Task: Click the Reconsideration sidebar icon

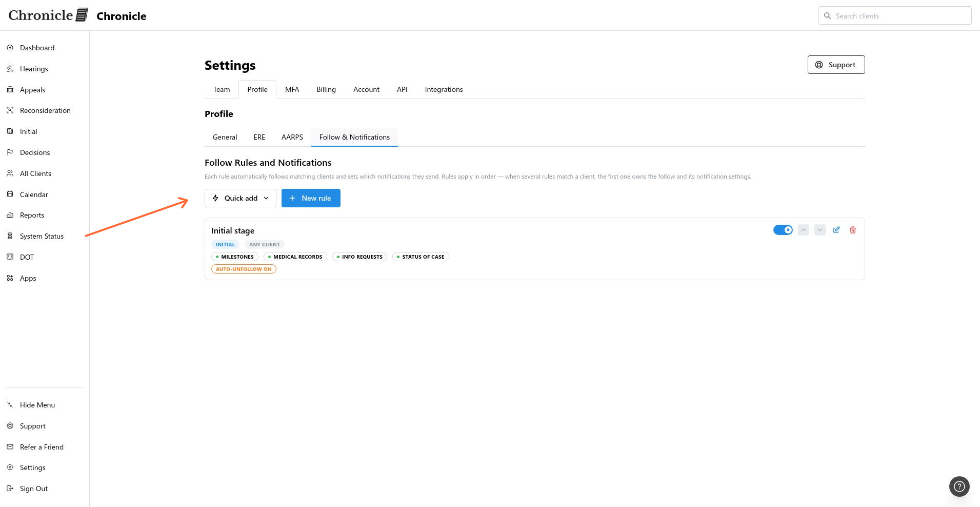Action: [10, 110]
